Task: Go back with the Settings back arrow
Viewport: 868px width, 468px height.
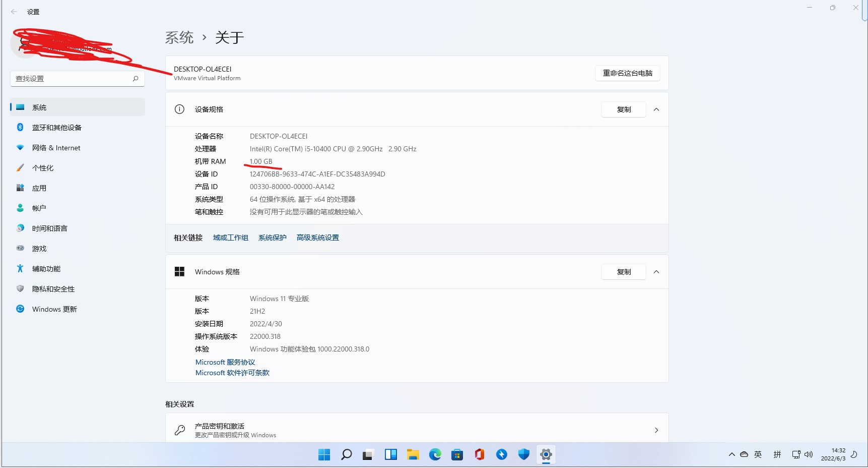Action: 14,12
